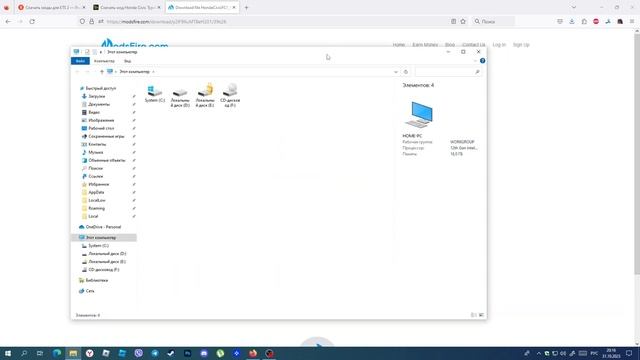Select Локальный диск (E:) in the navigation tree
This screenshot has width=640, height=360.
point(107,262)
